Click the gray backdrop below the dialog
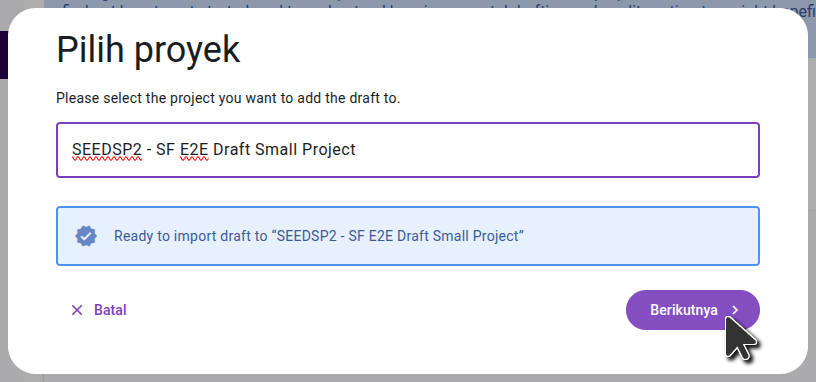 (x=408, y=378)
